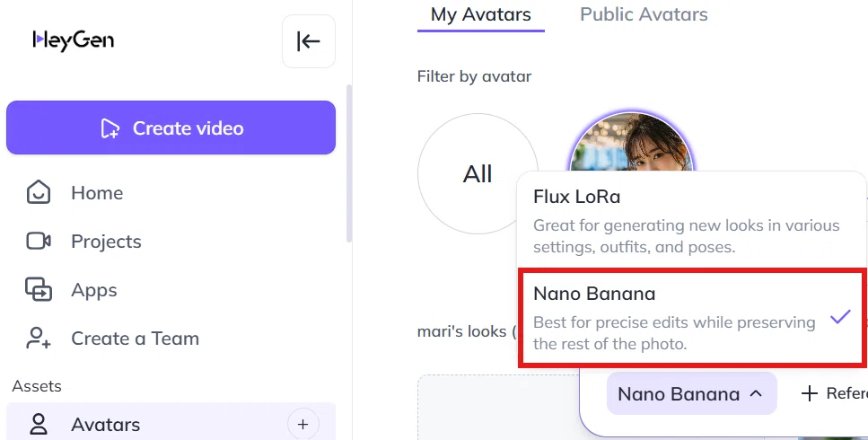Collapse the Nano Banana model dropdown

[x=691, y=393]
